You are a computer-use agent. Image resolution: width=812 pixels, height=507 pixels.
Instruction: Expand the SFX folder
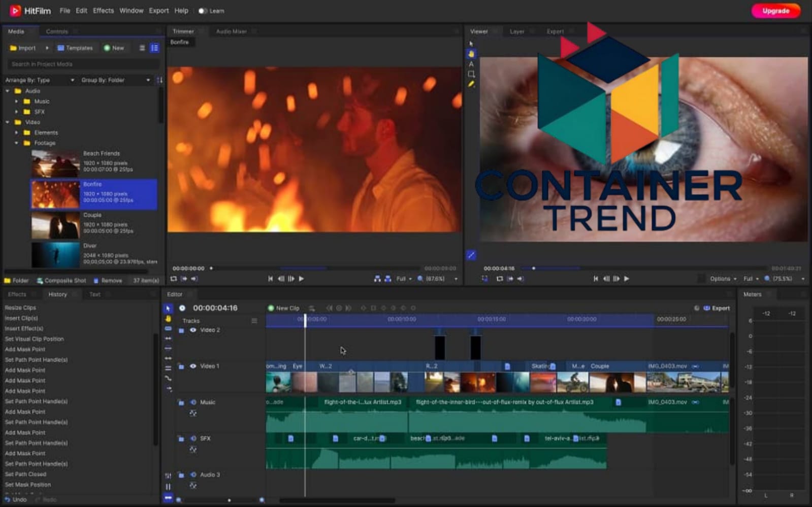click(17, 112)
